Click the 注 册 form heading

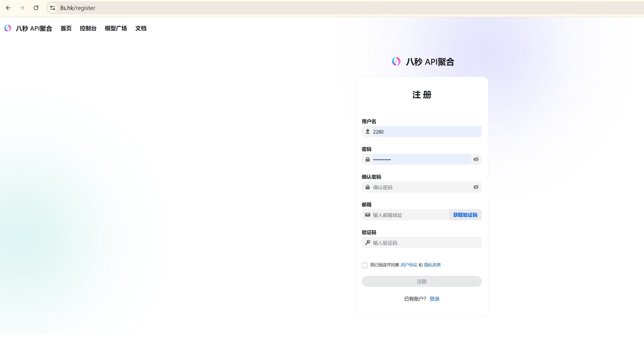point(422,95)
